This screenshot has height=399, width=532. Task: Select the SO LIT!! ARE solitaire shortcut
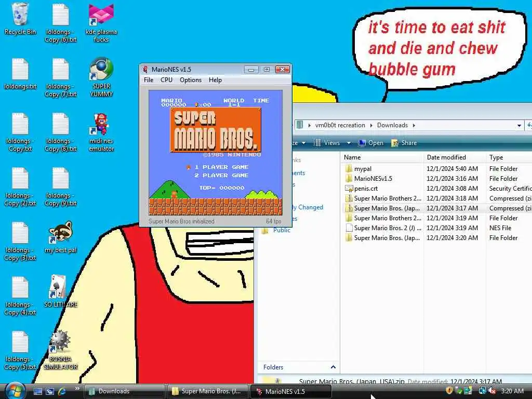61,292
